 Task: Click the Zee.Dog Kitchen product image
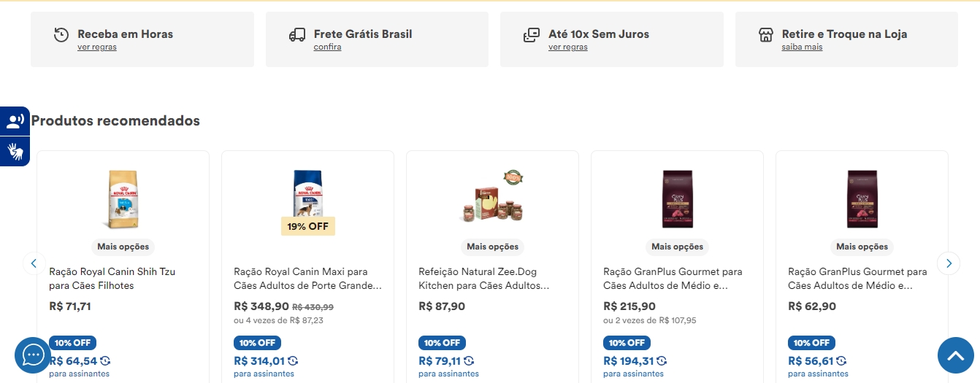point(493,197)
